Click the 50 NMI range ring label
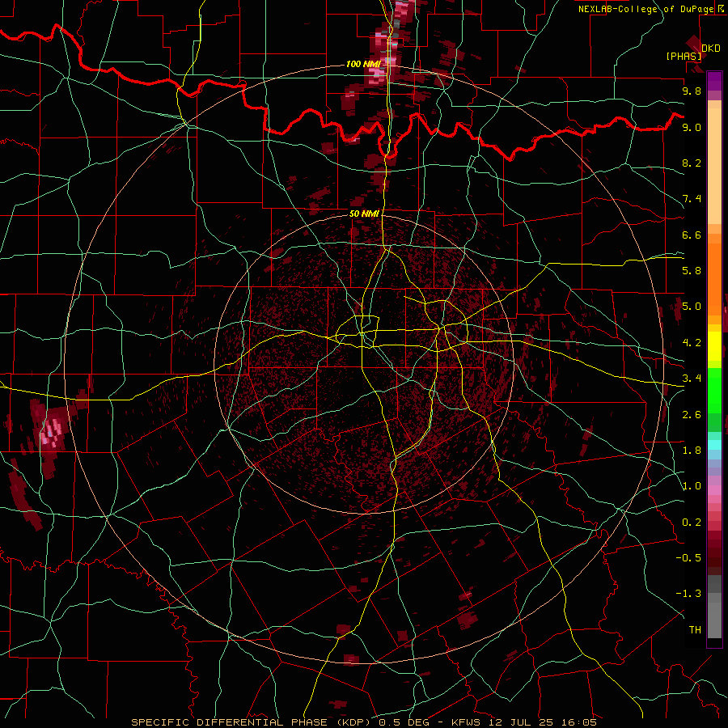 [x=365, y=214]
